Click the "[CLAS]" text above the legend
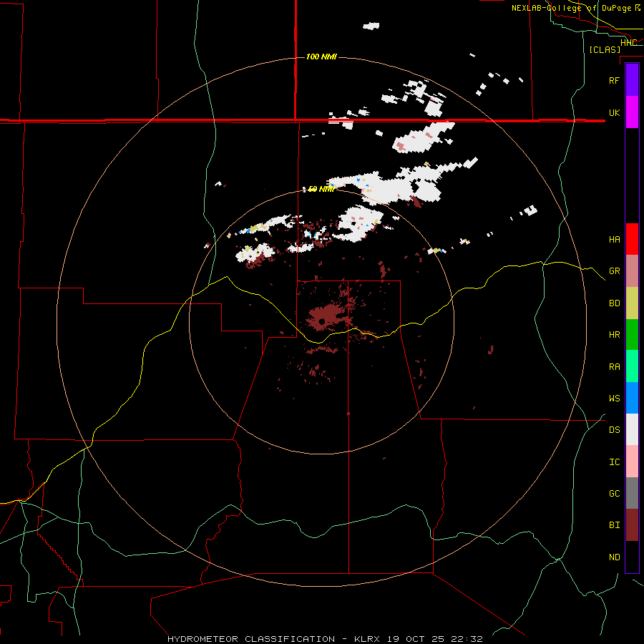The height and width of the screenshot is (644, 644). click(605, 49)
